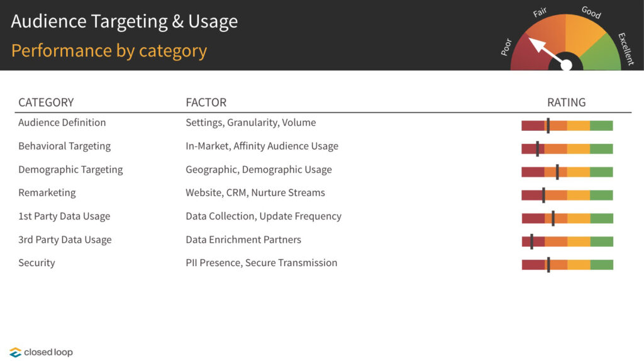This screenshot has width=644, height=361.
Task: Click the gauge needle pivot circle
Action: click(567, 65)
